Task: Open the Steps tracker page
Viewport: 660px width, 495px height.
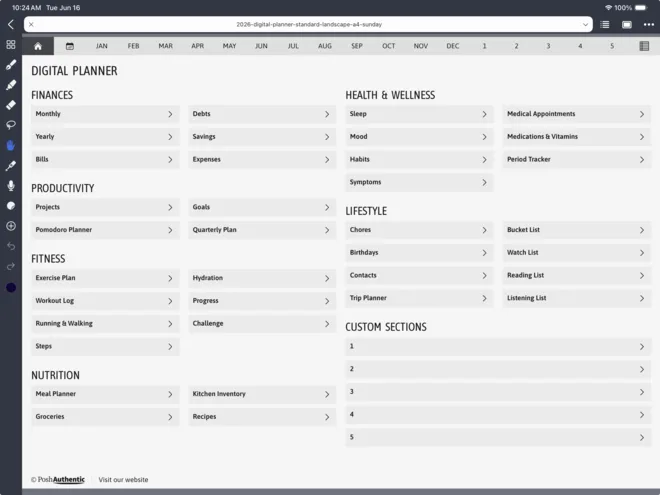Action: tap(105, 346)
